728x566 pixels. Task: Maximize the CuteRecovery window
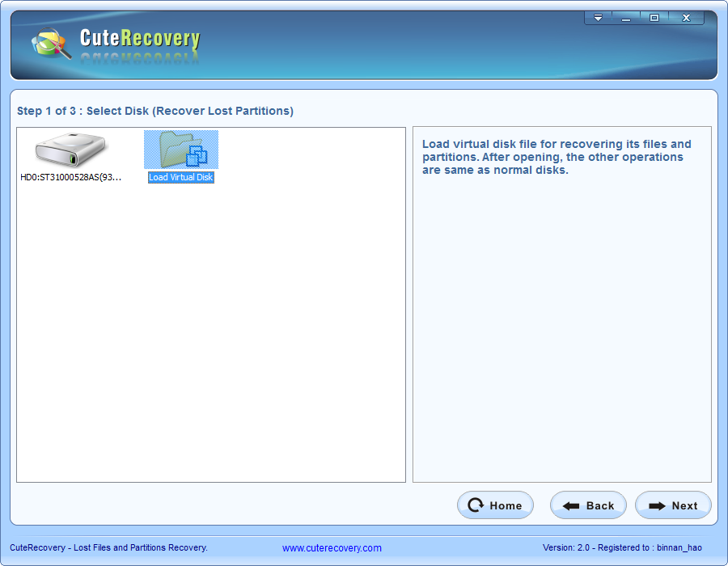pyautogui.click(x=654, y=18)
